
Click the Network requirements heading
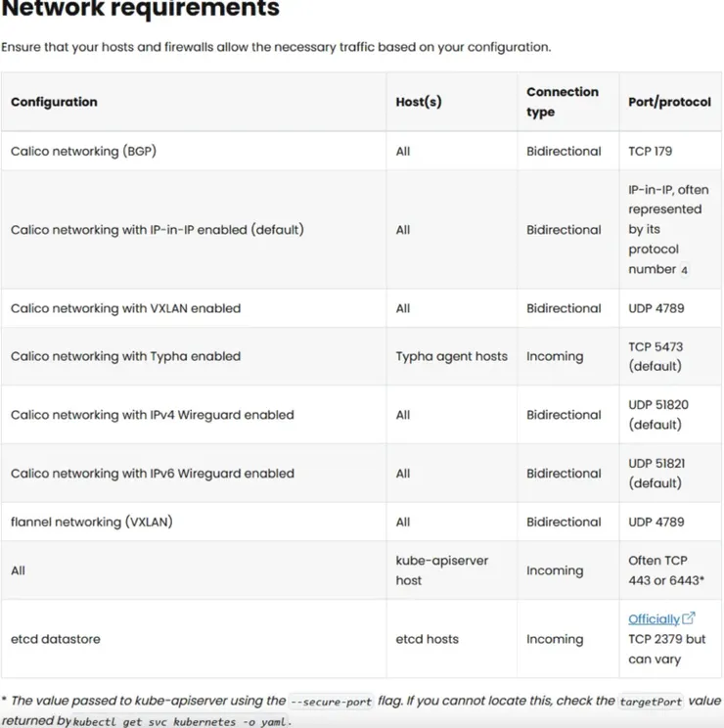(x=141, y=10)
